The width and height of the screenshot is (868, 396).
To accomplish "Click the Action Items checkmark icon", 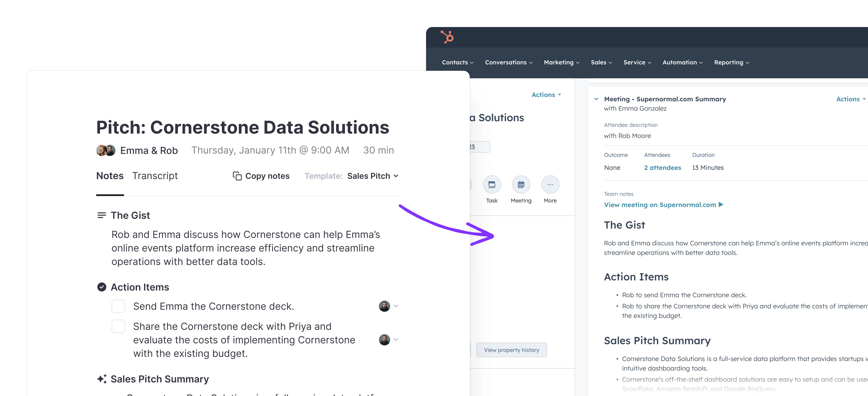I will (x=101, y=287).
